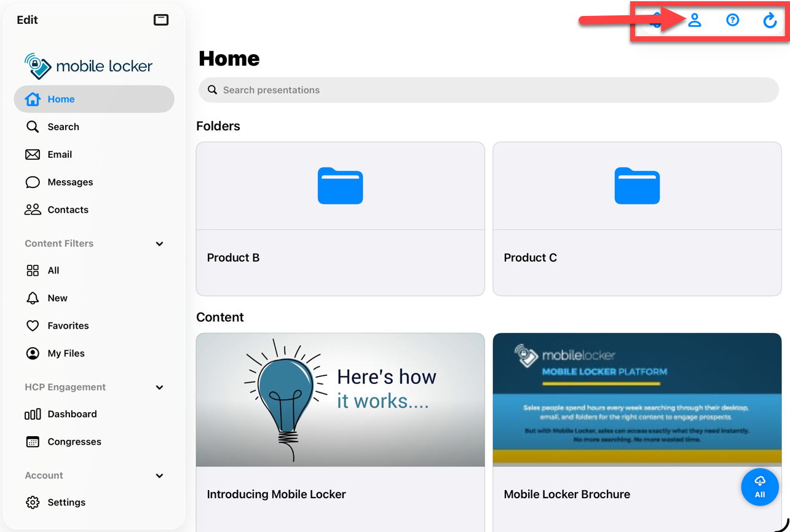Click the My Files label
790x532 pixels.
(66, 353)
